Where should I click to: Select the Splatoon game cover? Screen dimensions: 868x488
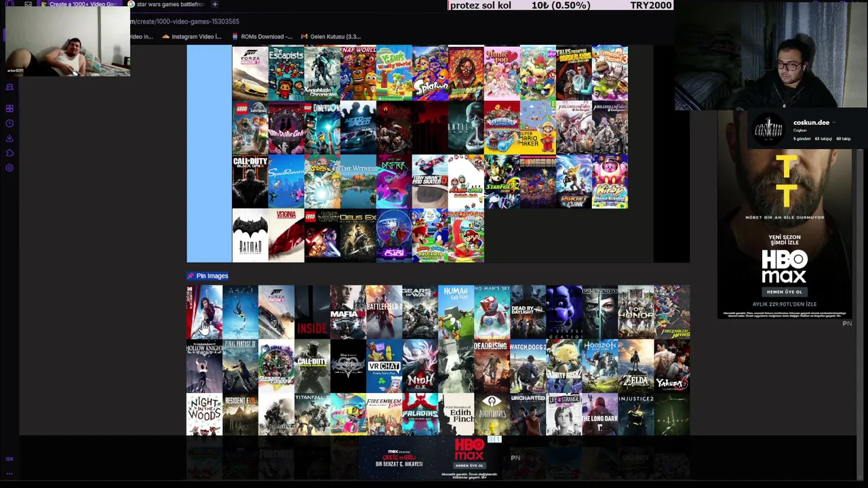(429, 73)
